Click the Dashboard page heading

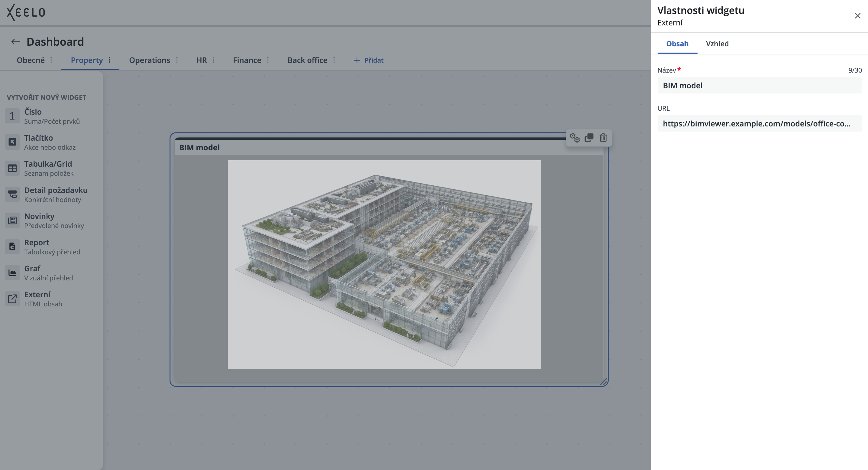[x=55, y=42]
